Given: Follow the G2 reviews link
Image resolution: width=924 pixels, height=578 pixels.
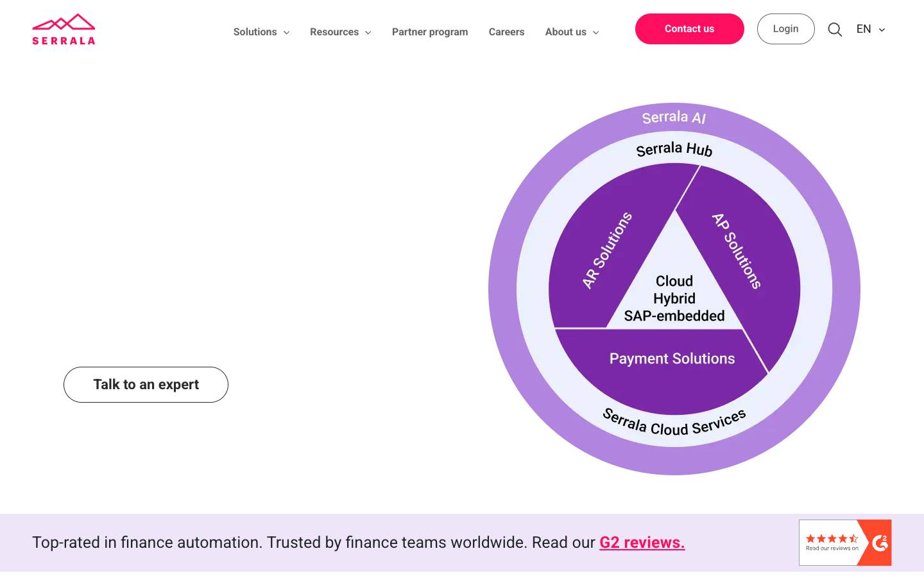Looking at the screenshot, I should pos(642,543).
